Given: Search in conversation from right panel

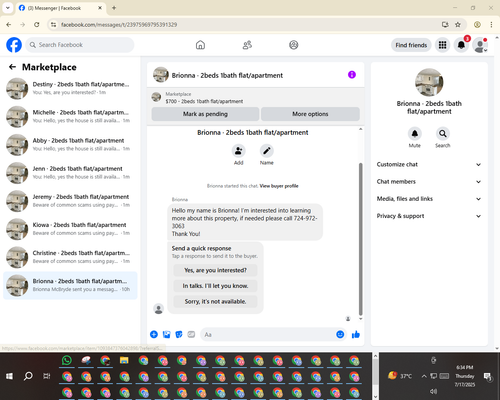Looking at the screenshot, I should coord(443,134).
